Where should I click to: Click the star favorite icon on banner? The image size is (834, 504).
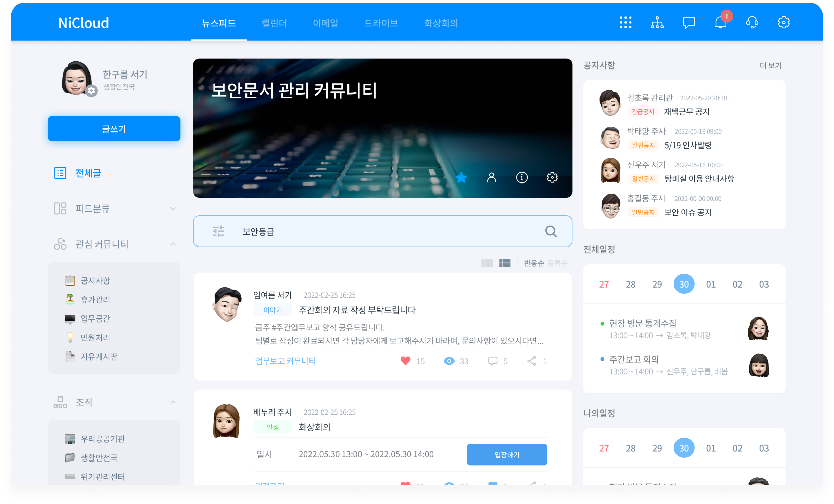tap(461, 177)
